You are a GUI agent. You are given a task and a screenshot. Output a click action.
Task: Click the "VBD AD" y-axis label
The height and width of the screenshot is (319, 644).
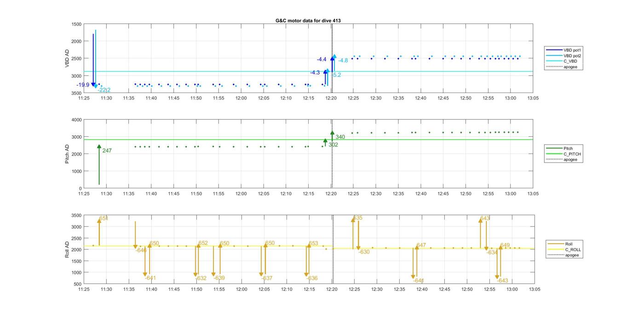[67, 58]
